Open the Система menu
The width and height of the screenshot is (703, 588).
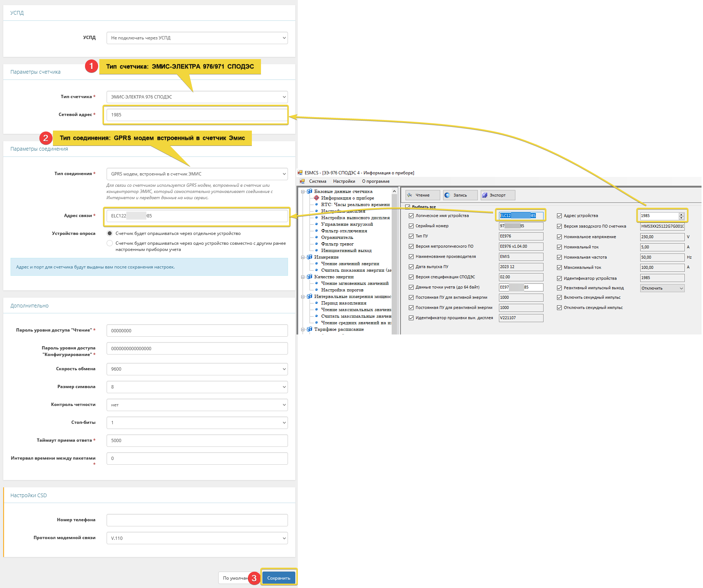(x=318, y=181)
